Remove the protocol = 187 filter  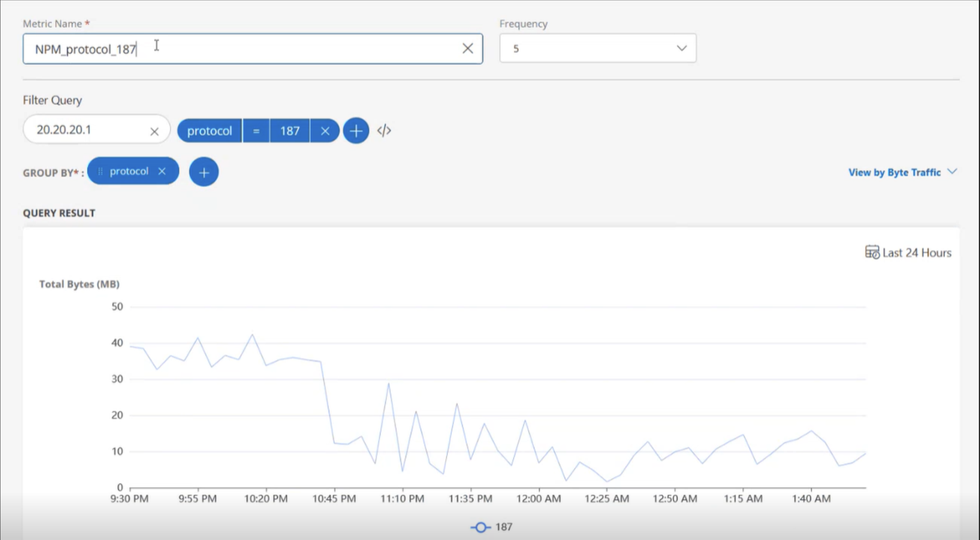(325, 131)
